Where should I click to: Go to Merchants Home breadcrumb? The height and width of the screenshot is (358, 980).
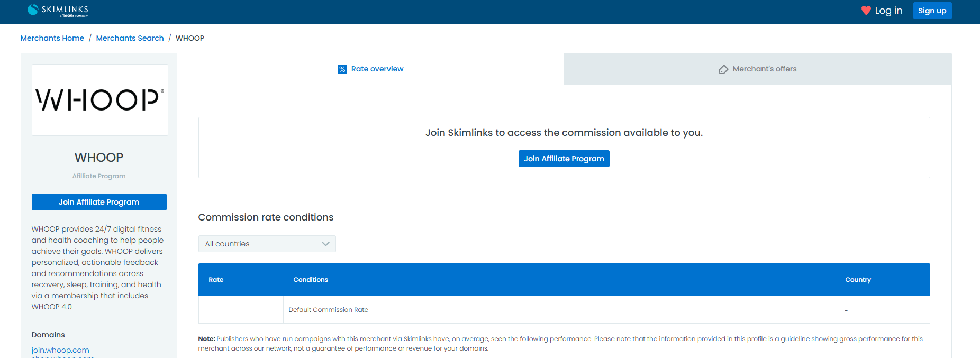pyautogui.click(x=52, y=38)
